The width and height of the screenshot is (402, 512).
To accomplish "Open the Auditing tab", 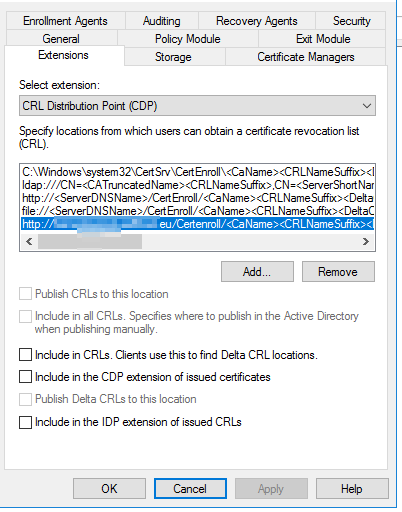I will (162, 21).
